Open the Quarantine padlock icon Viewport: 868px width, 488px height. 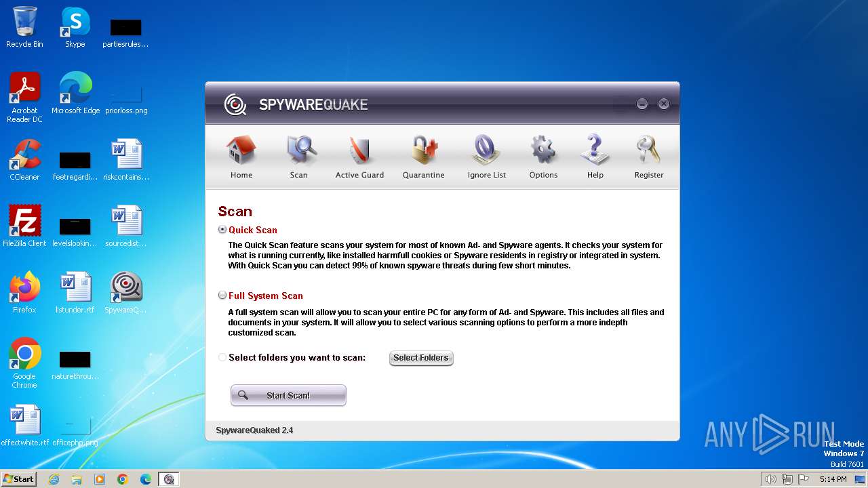tap(424, 157)
